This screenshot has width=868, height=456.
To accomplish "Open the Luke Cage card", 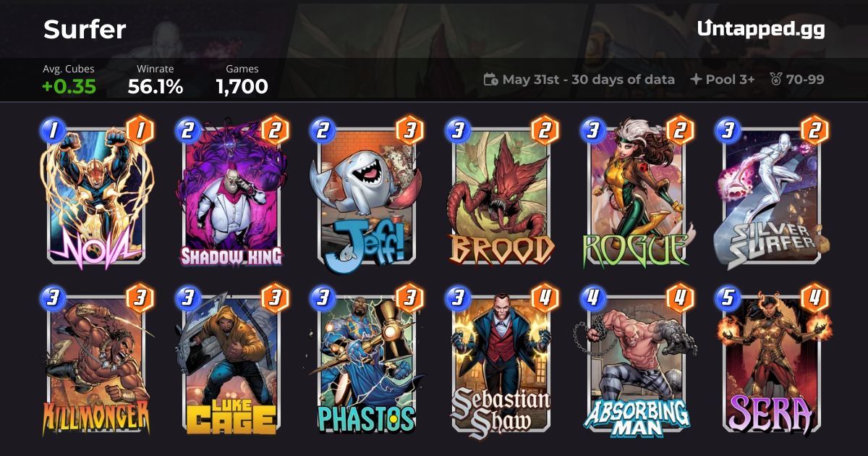I will (x=230, y=362).
